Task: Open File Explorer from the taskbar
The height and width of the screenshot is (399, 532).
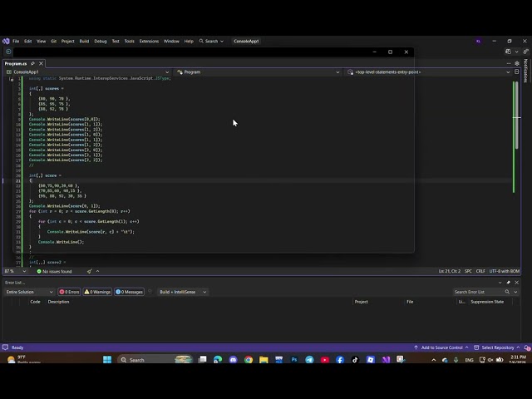Action: (264, 360)
